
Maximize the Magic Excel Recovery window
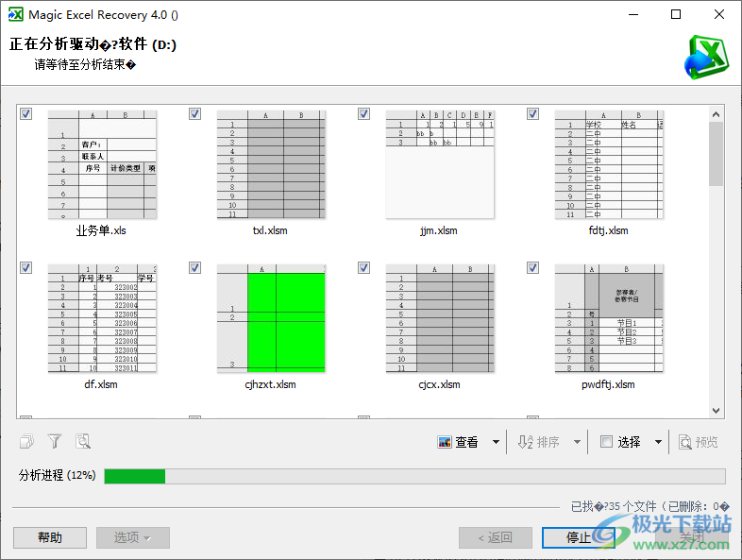pyautogui.click(x=676, y=15)
